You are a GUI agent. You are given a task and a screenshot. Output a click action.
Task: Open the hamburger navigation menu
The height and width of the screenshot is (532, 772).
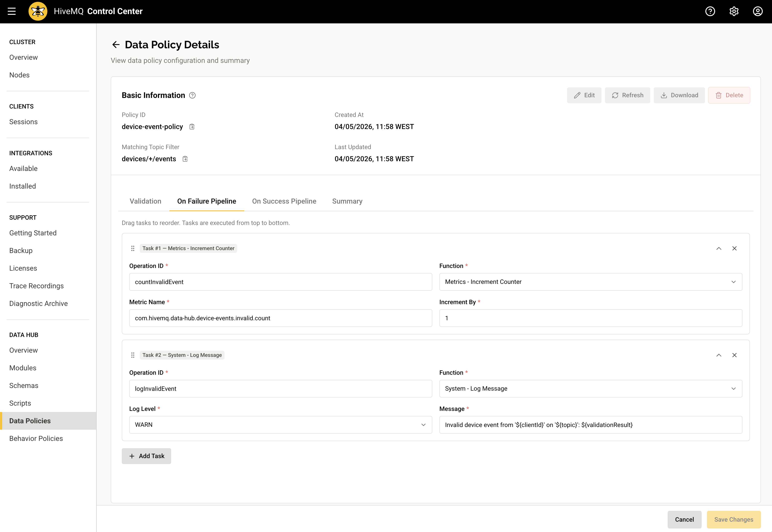click(12, 11)
